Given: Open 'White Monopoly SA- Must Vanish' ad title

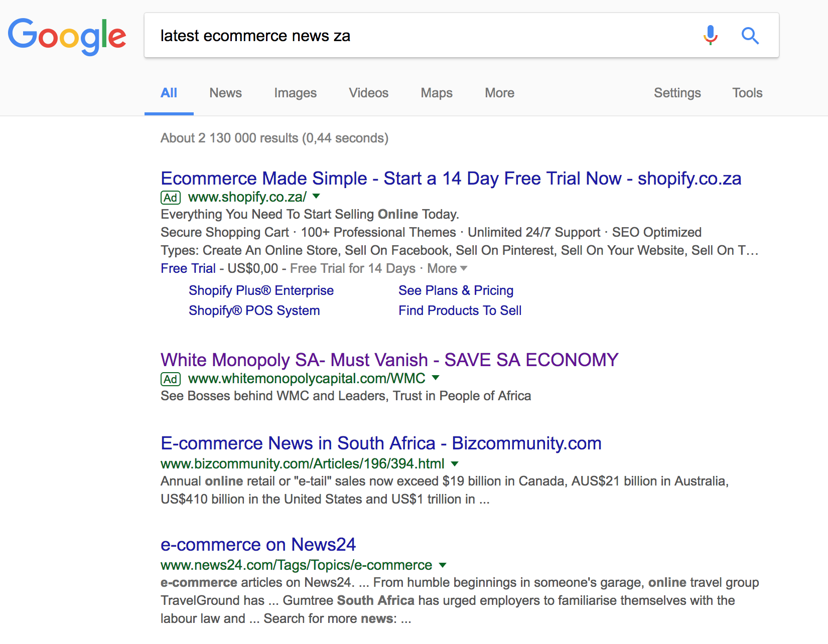Looking at the screenshot, I should pos(389,360).
